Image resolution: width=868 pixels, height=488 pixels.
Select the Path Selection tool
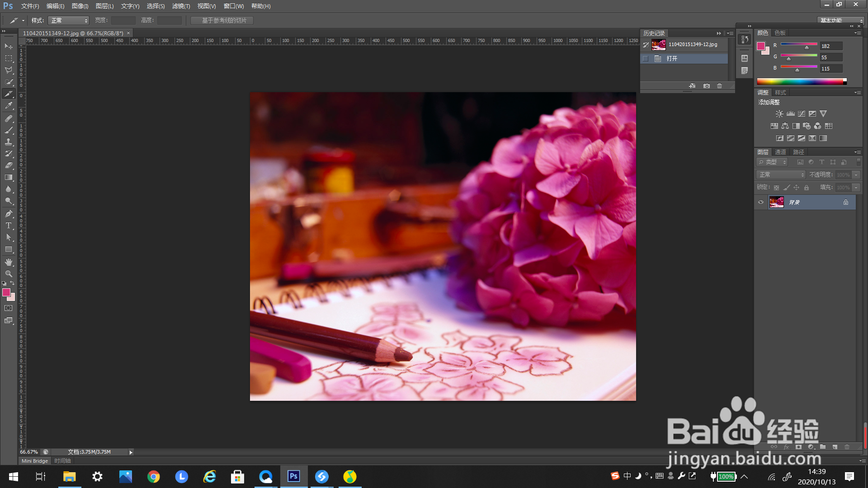[9, 237]
